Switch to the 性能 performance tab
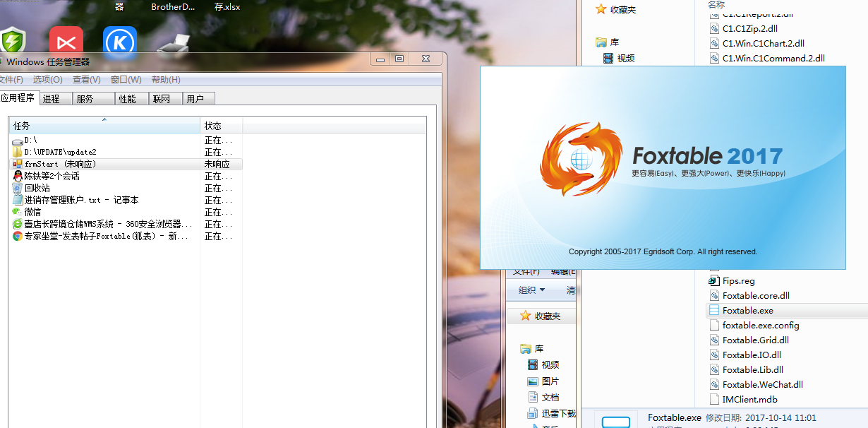The height and width of the screenshot is (428, 868). 131,99
